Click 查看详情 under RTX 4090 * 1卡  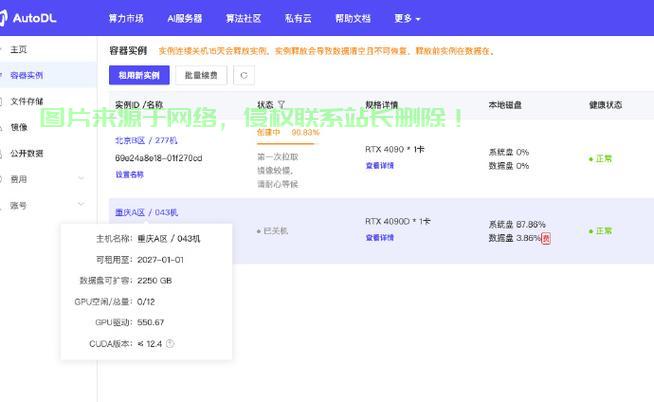click(380, 166)
